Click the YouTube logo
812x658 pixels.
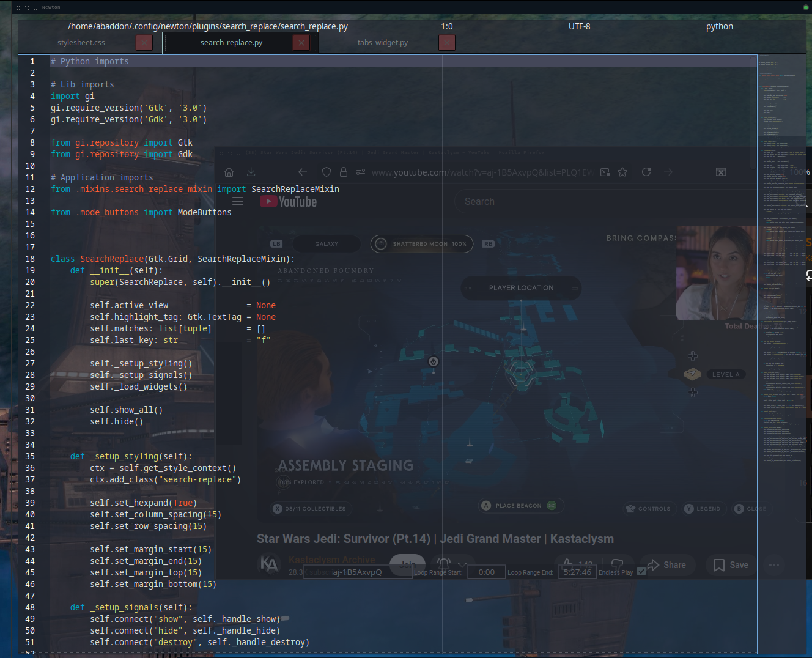[288, 201]
